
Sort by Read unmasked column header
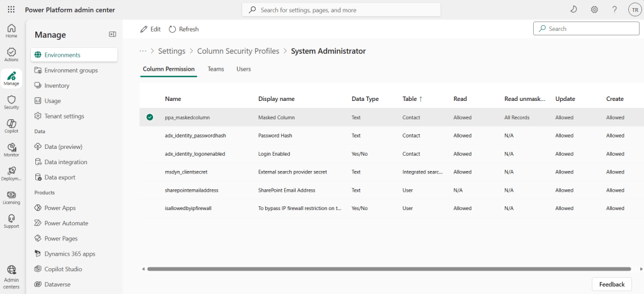[x=525, y=99]
